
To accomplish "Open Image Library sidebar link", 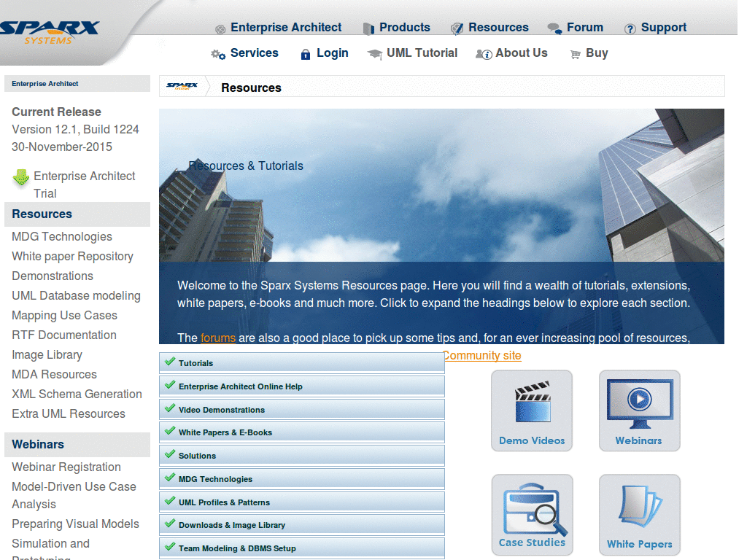I will click(x=47, y=355).
